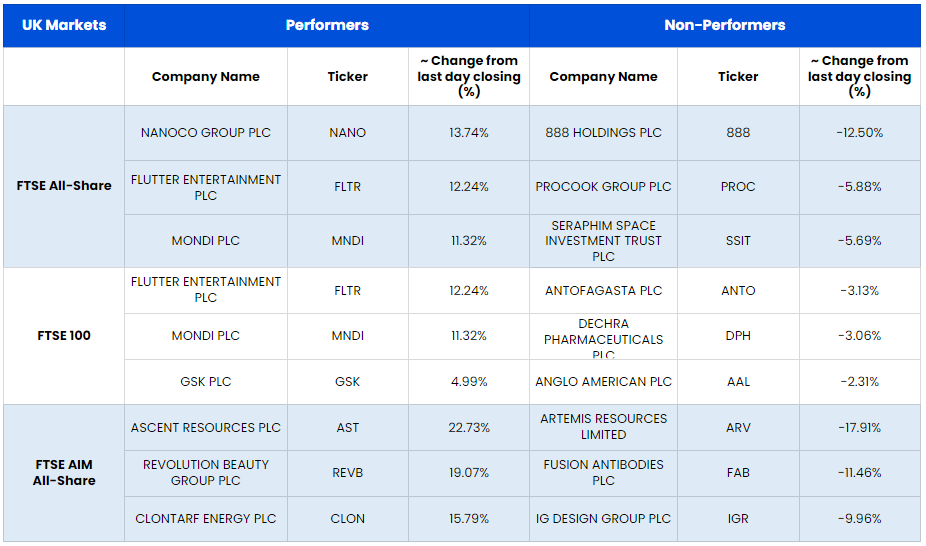Select the 15.79% change value
The height and width of the screenshot is (546, 926).
[469, 519]
